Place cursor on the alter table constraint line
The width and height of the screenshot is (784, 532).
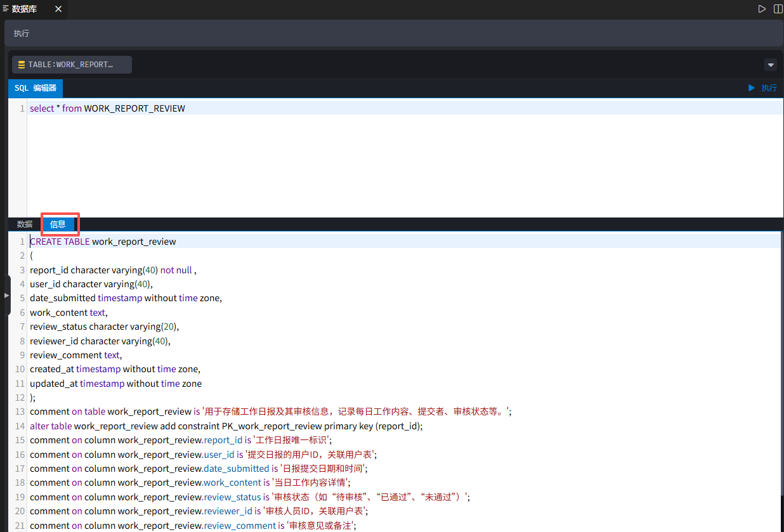(x=226, y=426)
